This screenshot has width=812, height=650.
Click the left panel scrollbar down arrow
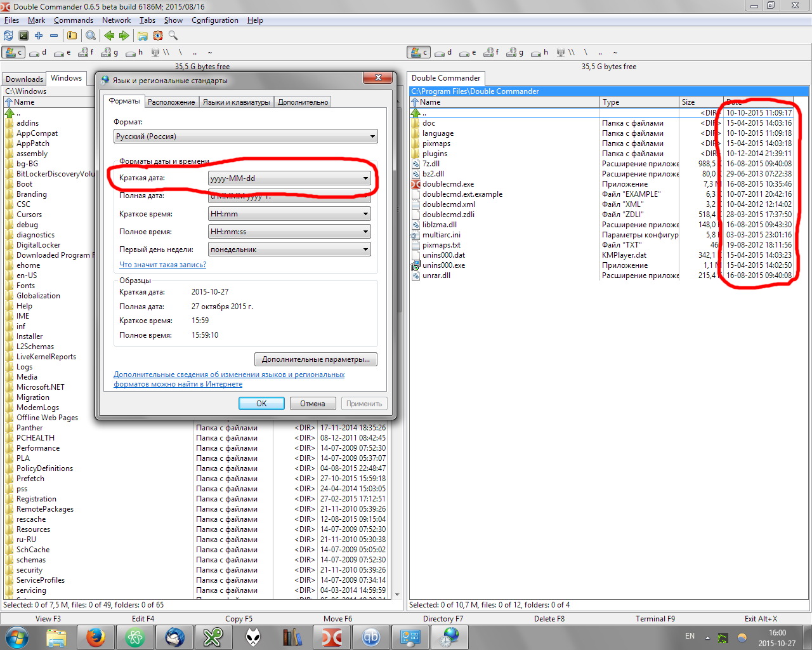397,595
